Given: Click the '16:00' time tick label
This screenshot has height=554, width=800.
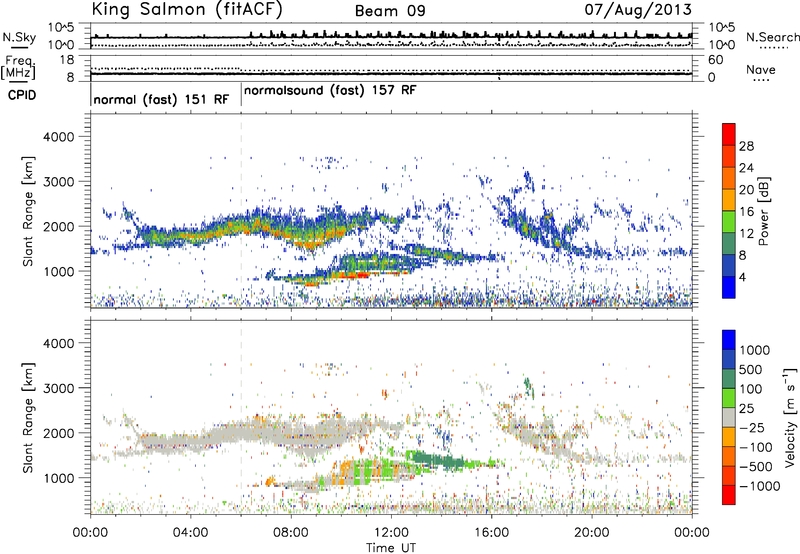Looking at the screenshot, I should 491,533.
